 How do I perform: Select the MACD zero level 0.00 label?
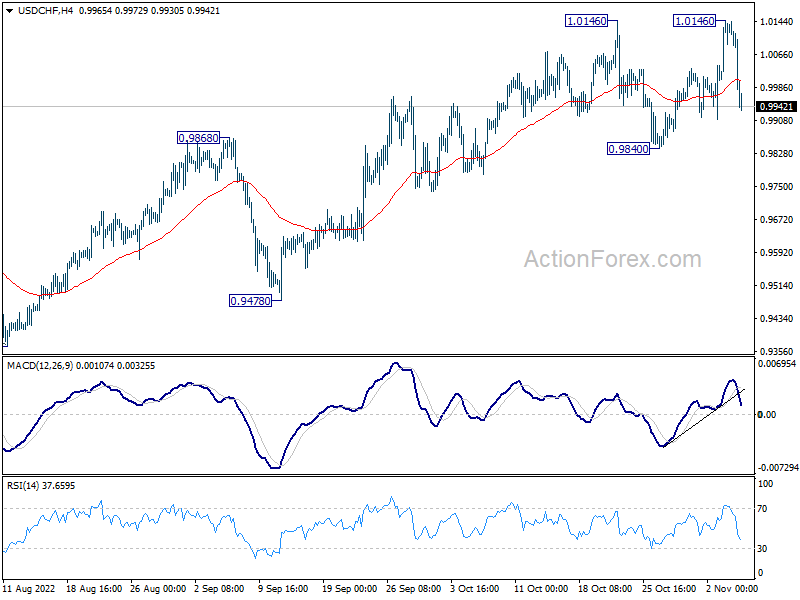767,415
